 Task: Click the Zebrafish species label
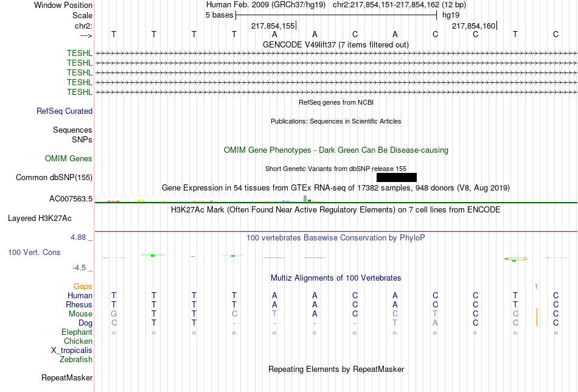click(x=76, y=359)
